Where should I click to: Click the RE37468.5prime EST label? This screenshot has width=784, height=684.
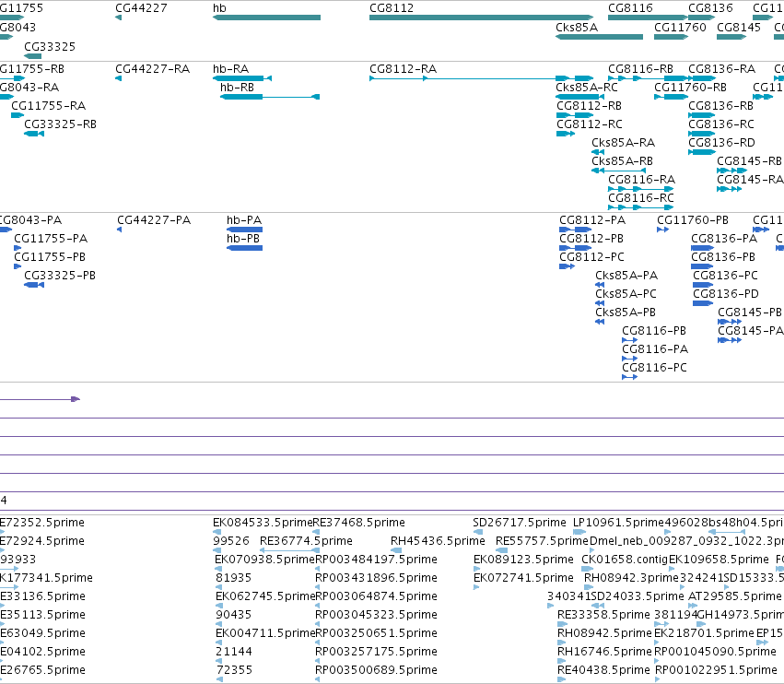tap(358, 523)
